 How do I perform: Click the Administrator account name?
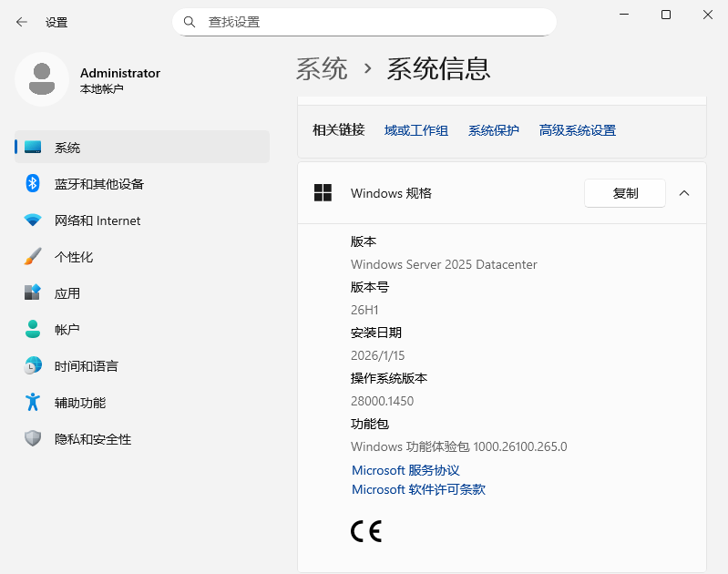[119, 73]
